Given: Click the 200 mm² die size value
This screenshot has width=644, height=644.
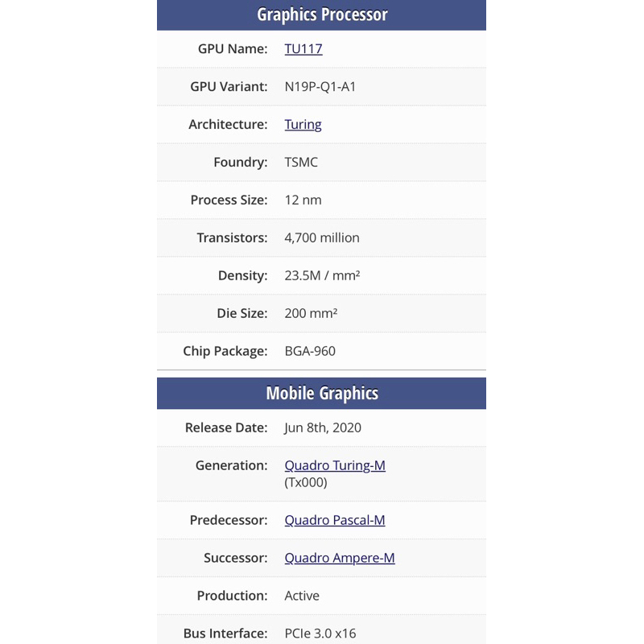Looking at the screenshot, I should click(311, 314).
